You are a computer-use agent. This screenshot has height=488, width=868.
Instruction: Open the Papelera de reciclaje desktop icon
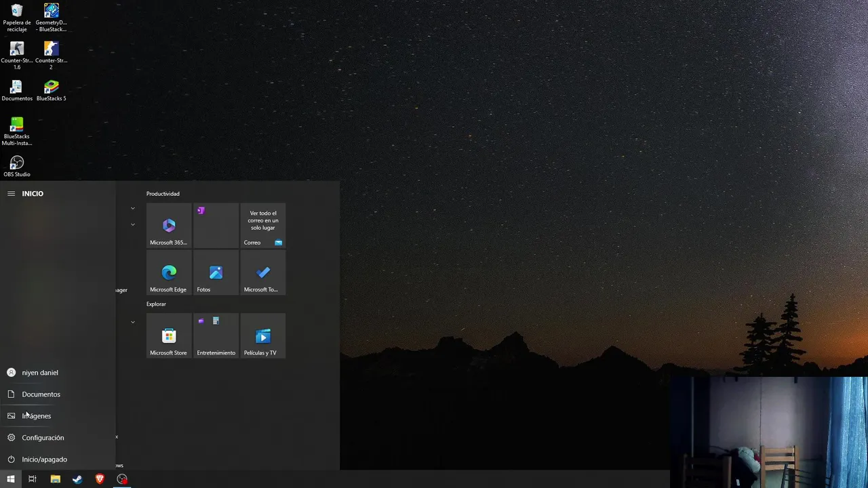17,18
